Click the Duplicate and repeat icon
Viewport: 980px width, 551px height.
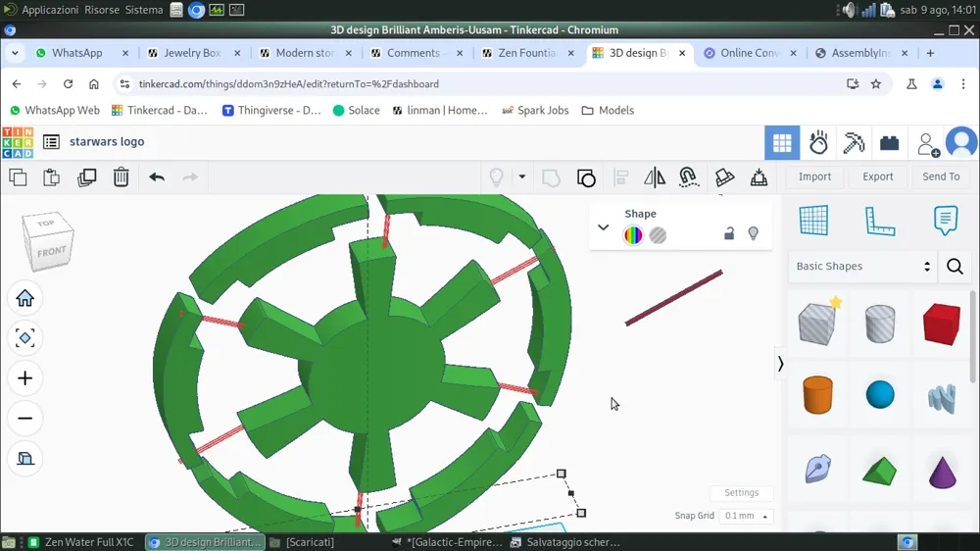click(x=87, y=177)
